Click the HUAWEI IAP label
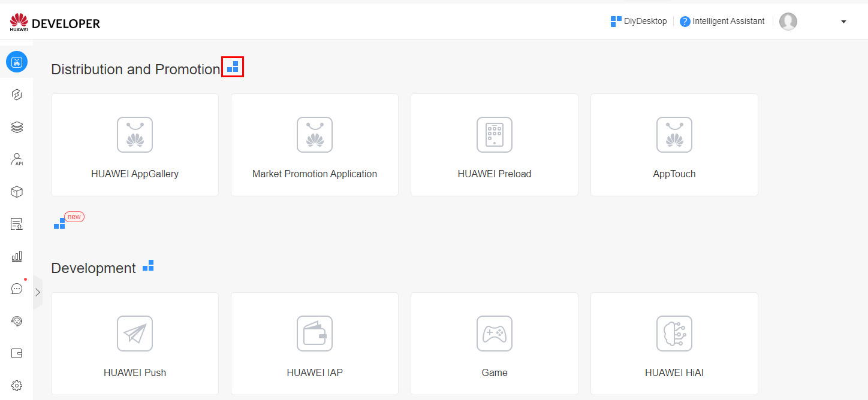This screenshot has height=400, width=868. click(315, 372)
